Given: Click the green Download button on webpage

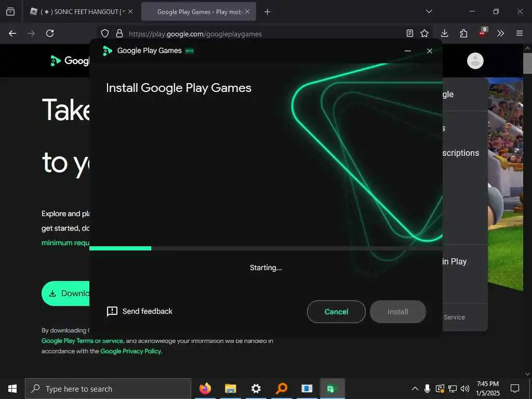Looking at the screenshot, I should (x=65, y=294).
